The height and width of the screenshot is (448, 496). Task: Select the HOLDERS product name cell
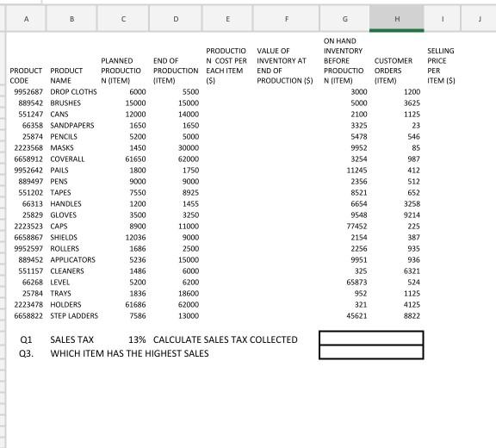65,305
